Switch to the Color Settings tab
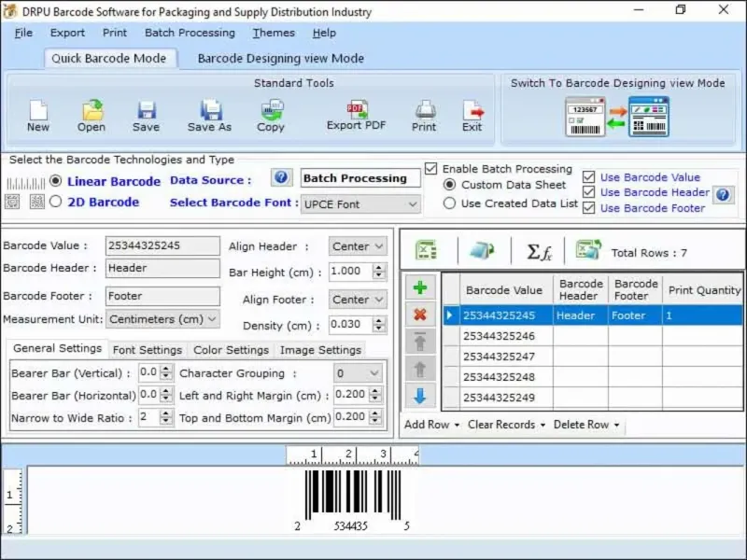 click(x=231, y=350)
